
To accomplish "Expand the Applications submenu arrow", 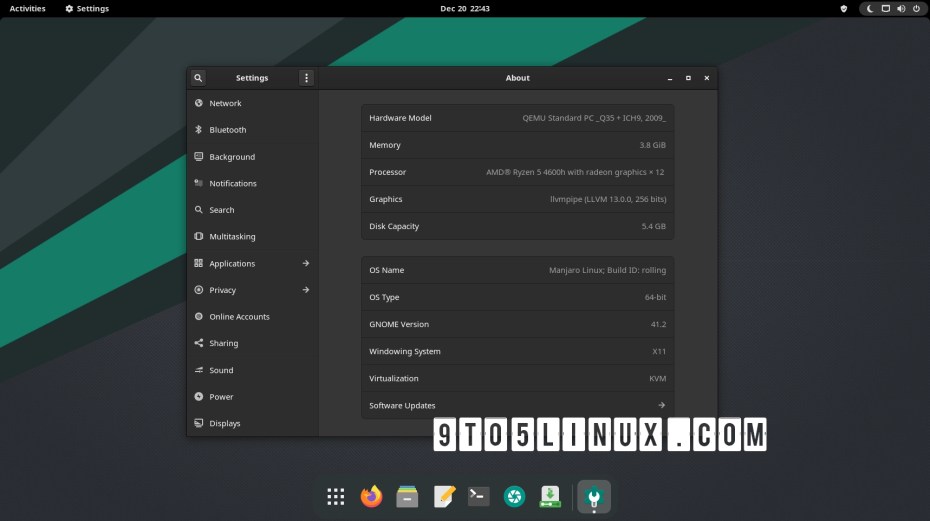I will [305, 263].
